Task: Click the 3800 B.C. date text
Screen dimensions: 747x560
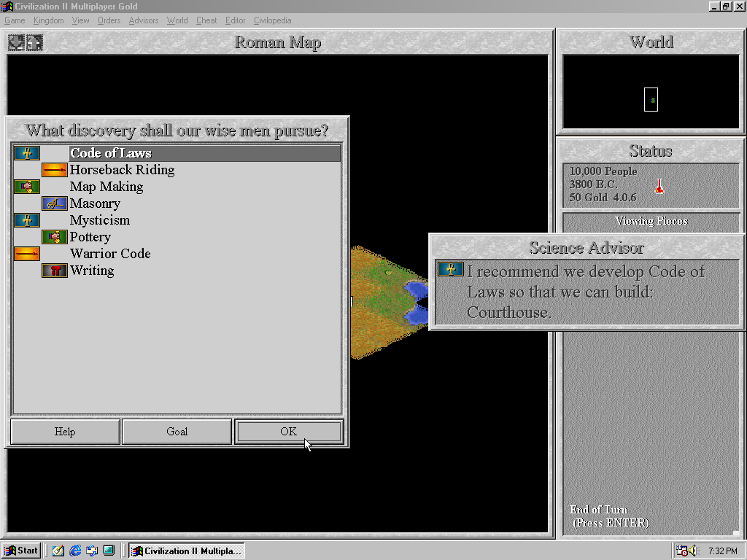Action: (594, 184)
